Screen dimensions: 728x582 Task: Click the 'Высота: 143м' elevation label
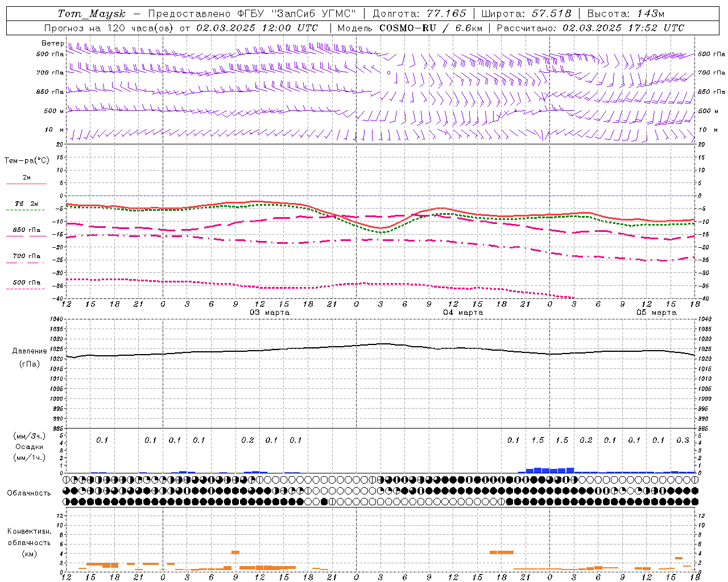tap(626, 14)
